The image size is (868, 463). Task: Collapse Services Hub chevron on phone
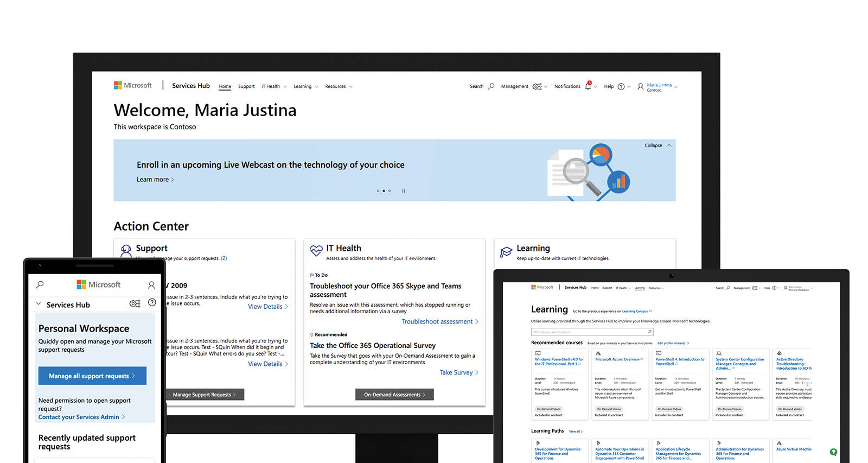(38, 304)
